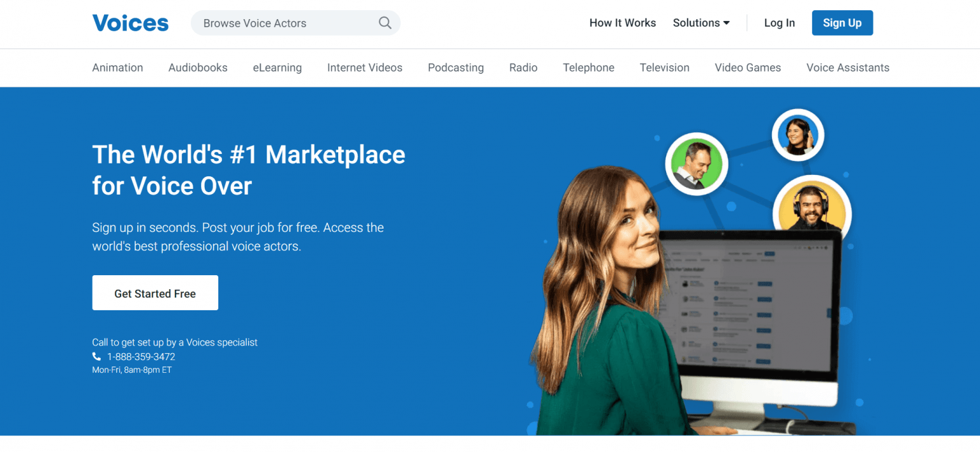Click the Sign Up button
This screenshot has width=980, height=452.
(842, 23)
